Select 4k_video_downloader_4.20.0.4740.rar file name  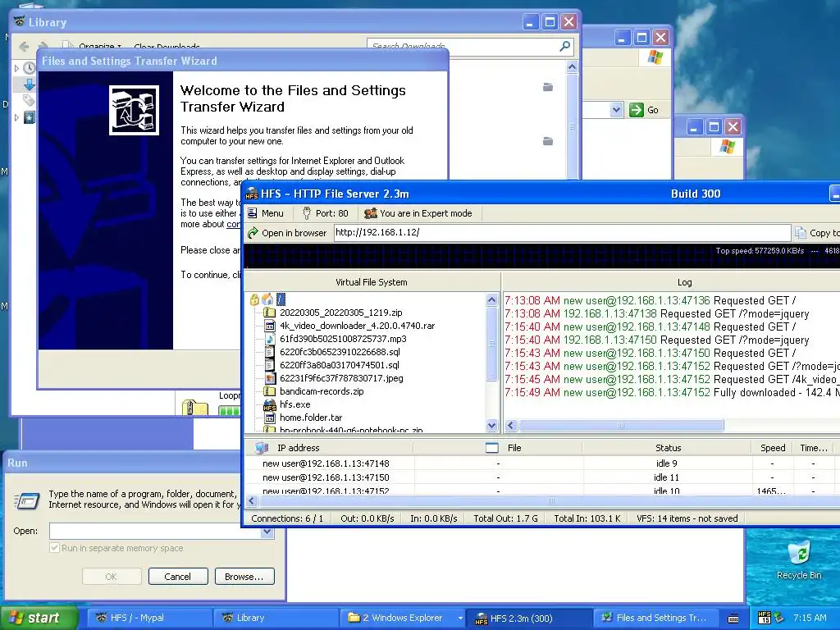(x=357, y=326)
